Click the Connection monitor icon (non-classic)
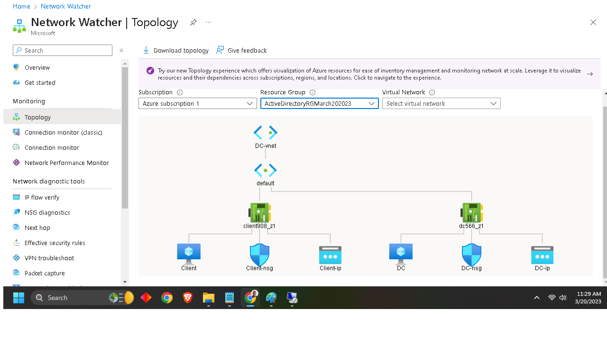 coord(17,147)
